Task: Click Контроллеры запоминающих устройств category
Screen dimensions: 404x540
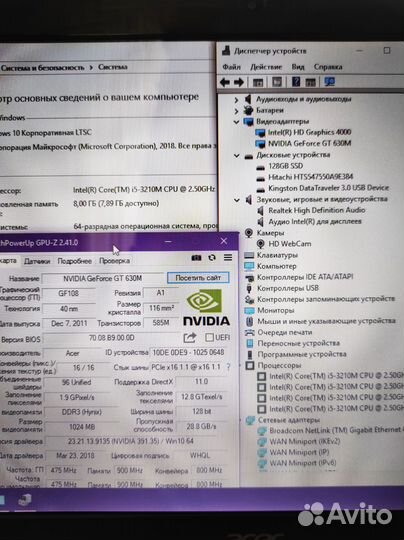Action: pos(326,299)
